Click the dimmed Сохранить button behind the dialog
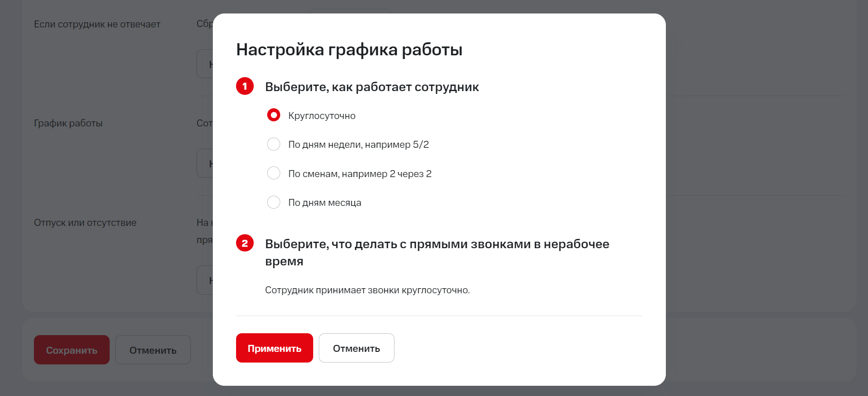The width and height of the screenshot is (868, 396). (x=72, y=350)
